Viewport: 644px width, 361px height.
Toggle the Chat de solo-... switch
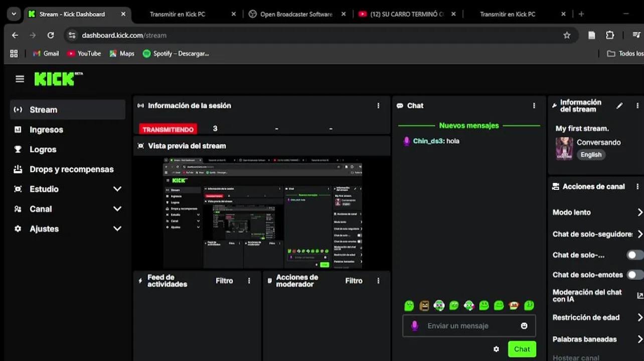point(635,255)
